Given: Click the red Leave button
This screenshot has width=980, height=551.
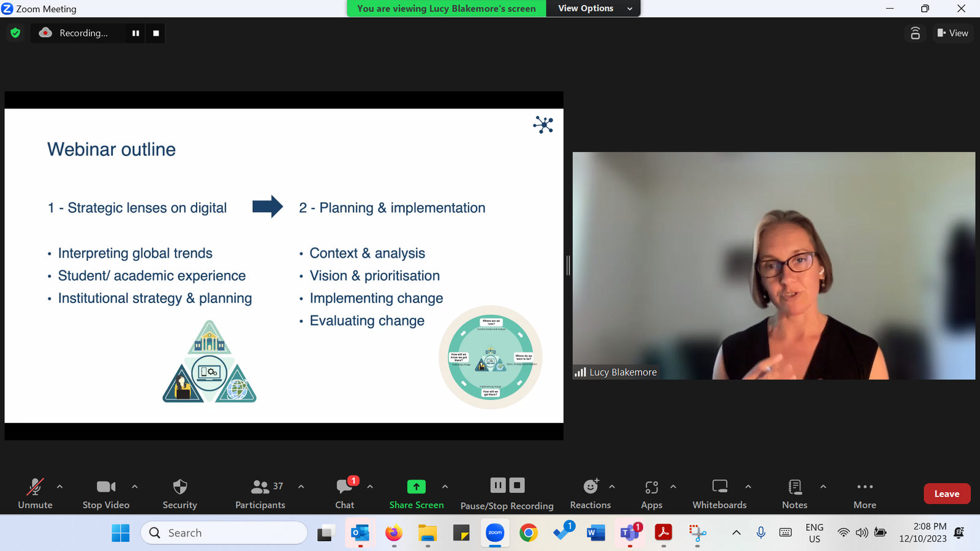Looking at the screenshot, I should 946,493.
